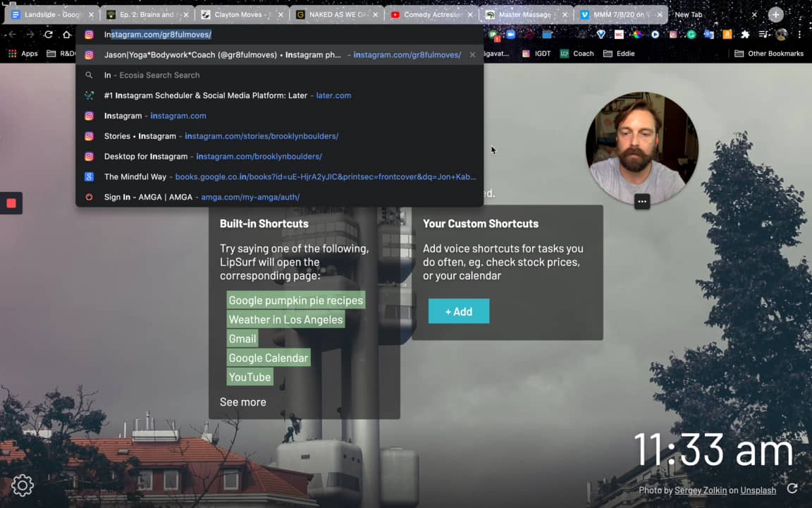
Task: Click Weather in Los Angeles shortcut
Action: click(286, 320)
